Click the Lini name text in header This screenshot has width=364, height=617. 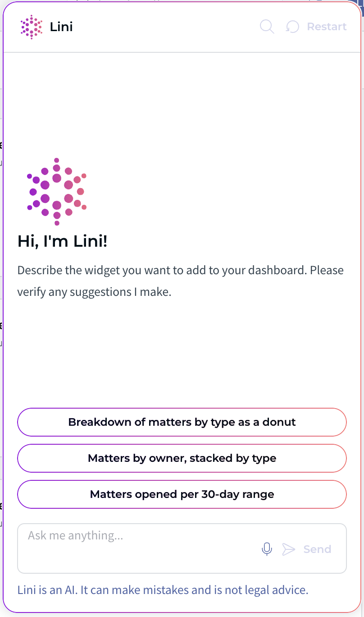pyautogui.click(x=61, y=27)
